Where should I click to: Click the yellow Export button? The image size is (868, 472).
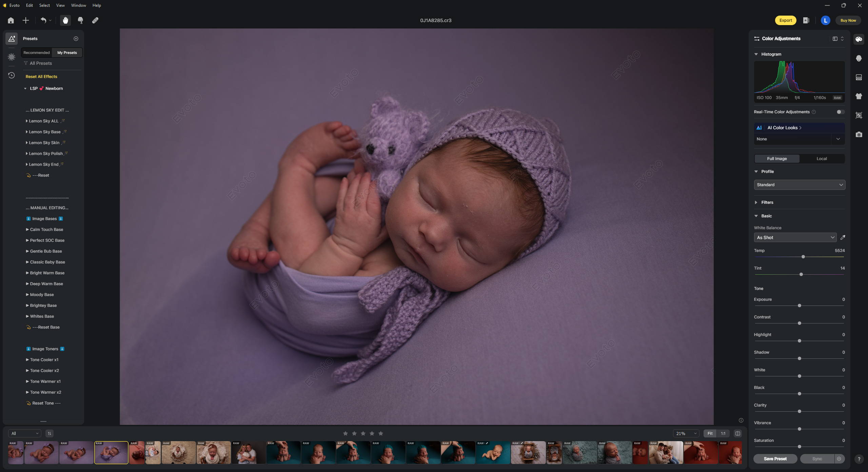(785, 20)
